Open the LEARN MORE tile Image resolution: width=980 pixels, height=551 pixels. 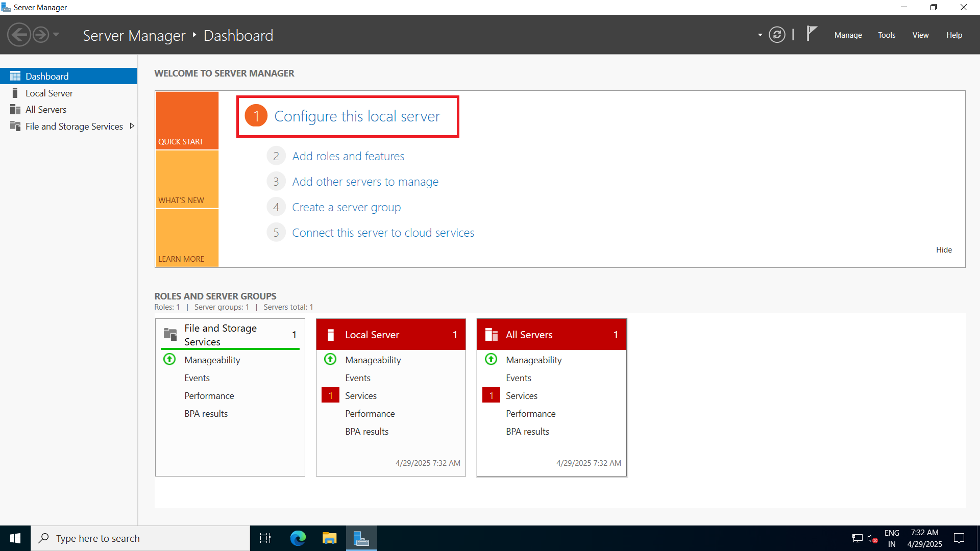pos(187,238)
